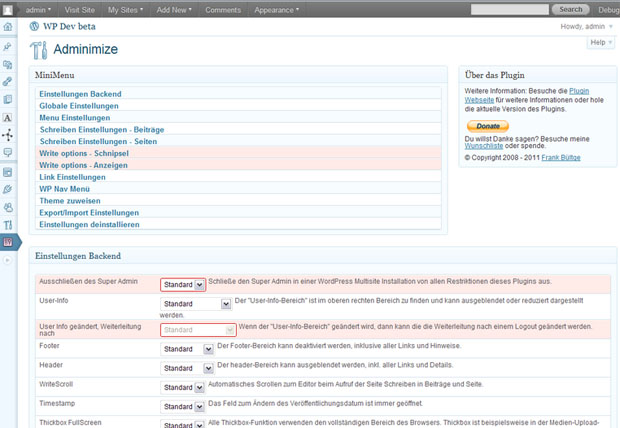Follow the Wunschliste link
This screenshot has width=620, height=428.
pos(484,146)
